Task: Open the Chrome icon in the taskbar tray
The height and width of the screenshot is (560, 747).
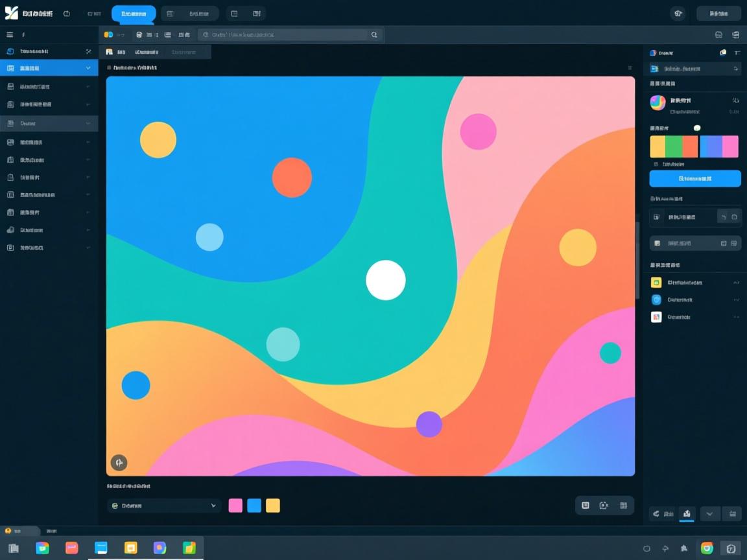Action: [x=707, y=548]
